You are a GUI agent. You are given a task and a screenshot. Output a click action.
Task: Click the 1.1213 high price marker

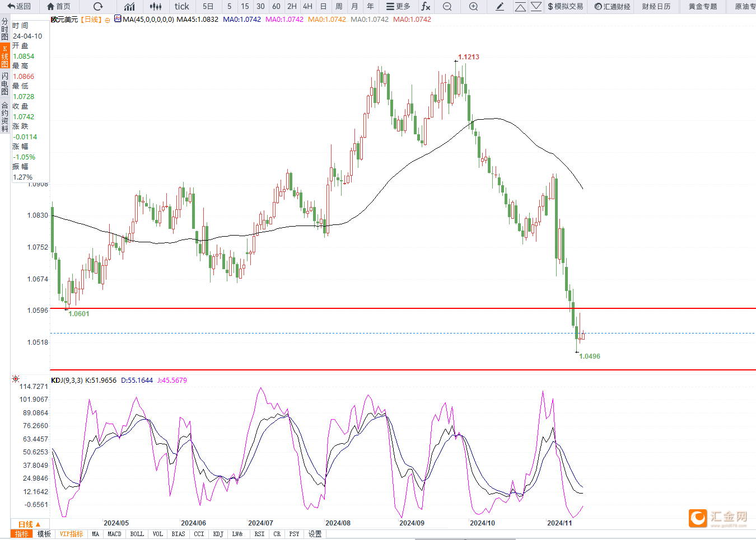469,57
